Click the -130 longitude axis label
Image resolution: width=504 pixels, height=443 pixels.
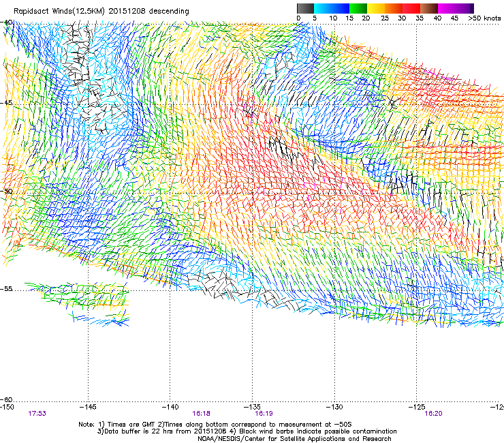[x=334, y=407]
